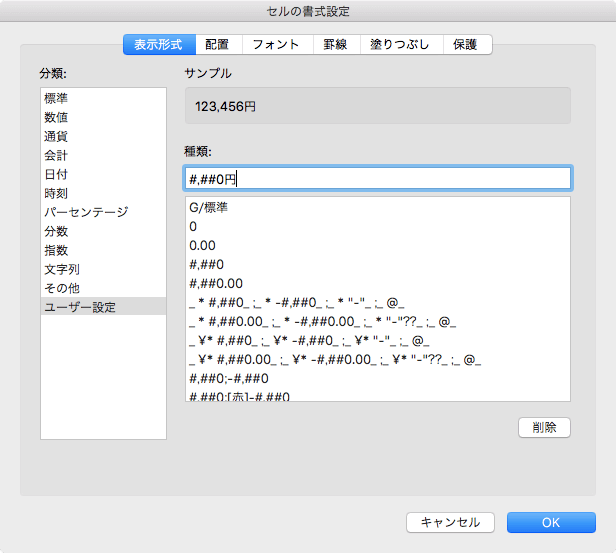
Task: Click the sample preview 123,456円
Action: tap(225, 106)
